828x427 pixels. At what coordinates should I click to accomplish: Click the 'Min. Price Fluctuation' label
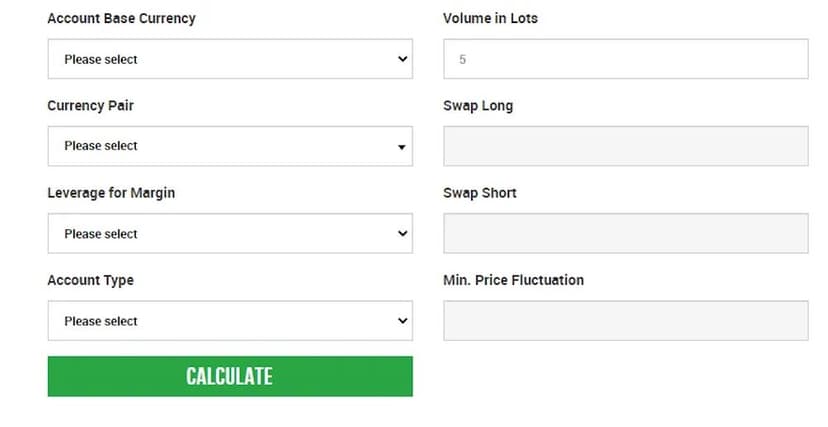513,280
